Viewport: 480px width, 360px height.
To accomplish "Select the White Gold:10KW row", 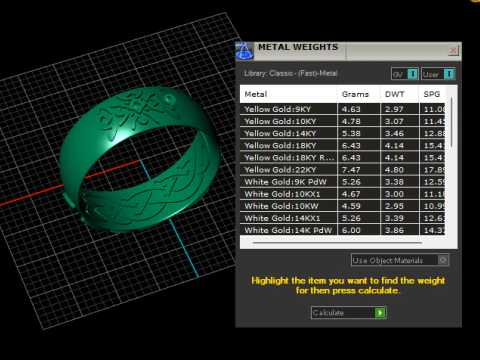I will pyautogui.click(x=342, y=206).
